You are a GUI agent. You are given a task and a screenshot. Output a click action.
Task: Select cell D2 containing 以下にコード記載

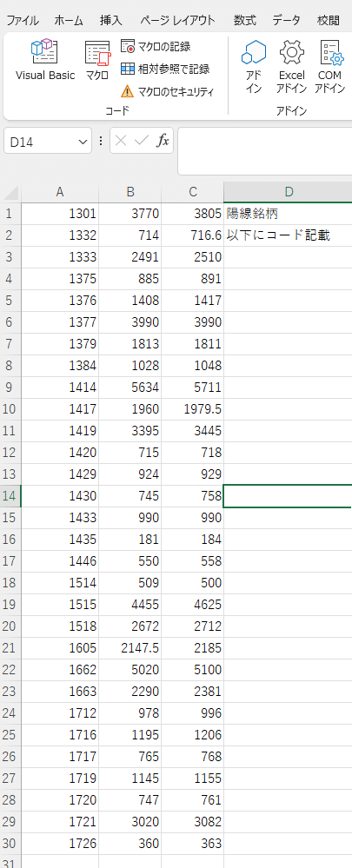(x=288, y=235)
